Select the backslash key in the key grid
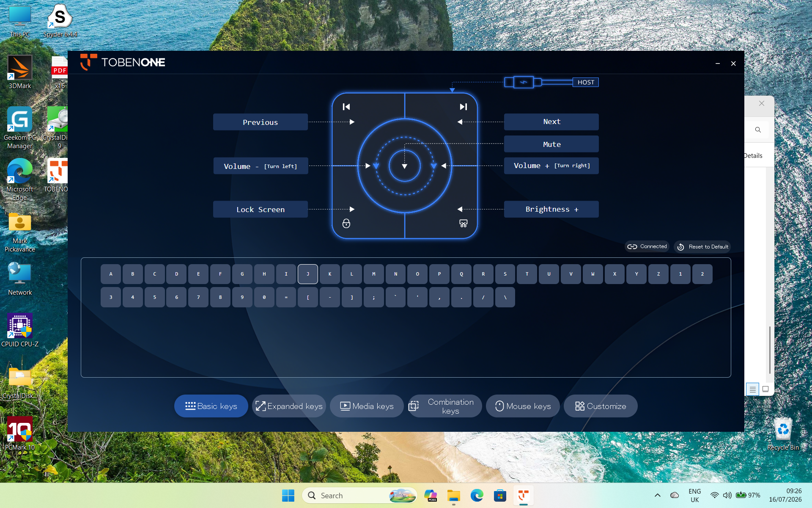 point(505,297)
